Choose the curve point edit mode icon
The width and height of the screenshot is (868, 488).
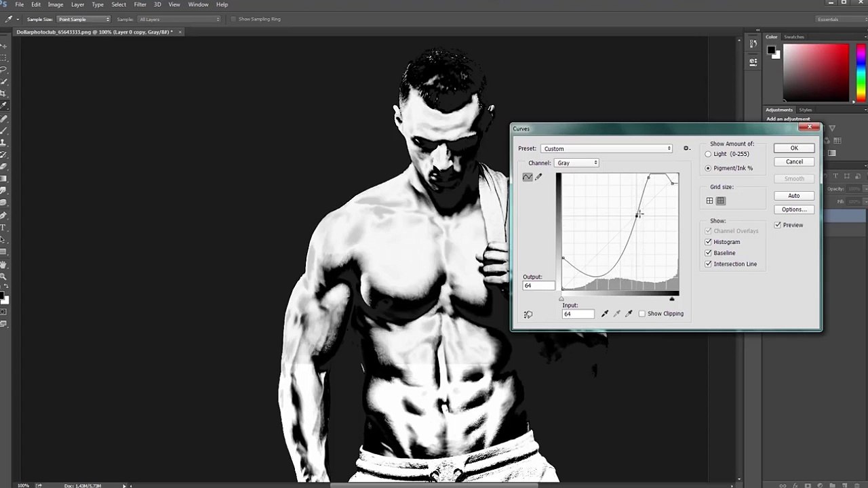(528, 177)
